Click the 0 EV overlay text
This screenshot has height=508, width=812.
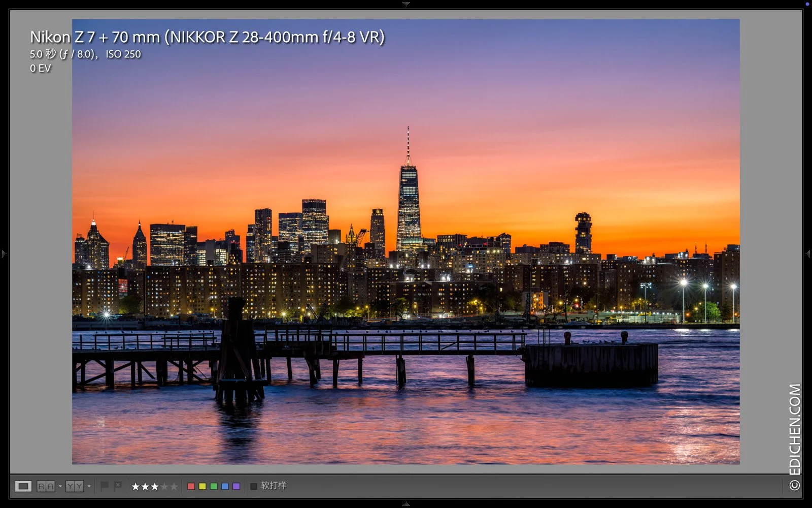41,68
